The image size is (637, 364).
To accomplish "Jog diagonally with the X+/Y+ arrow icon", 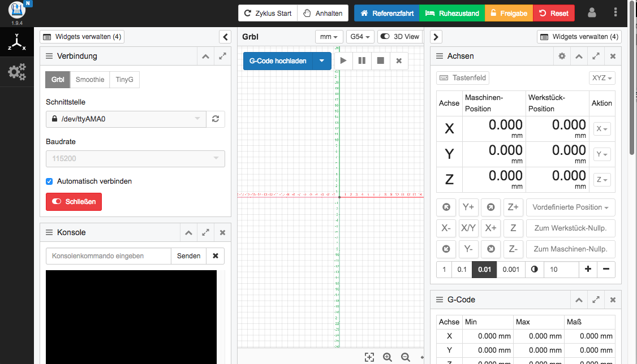I will pos(490,207).
